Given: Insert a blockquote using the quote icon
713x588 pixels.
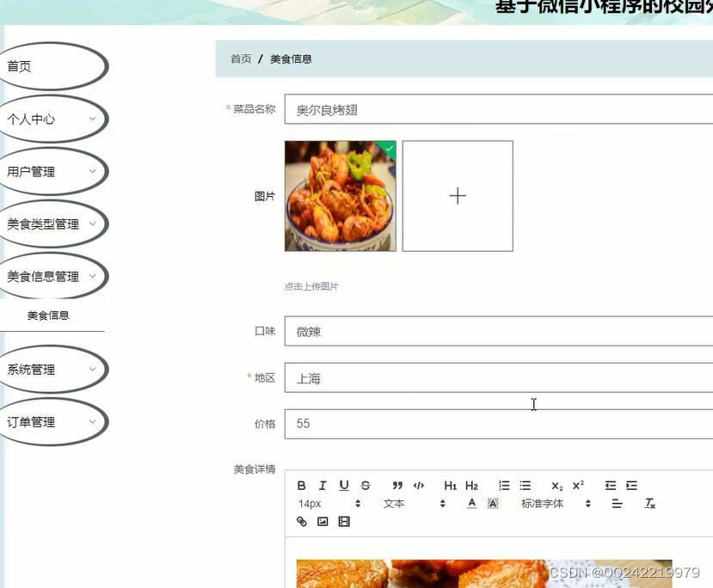Looking at the screenshot, I should coord(396,485).
